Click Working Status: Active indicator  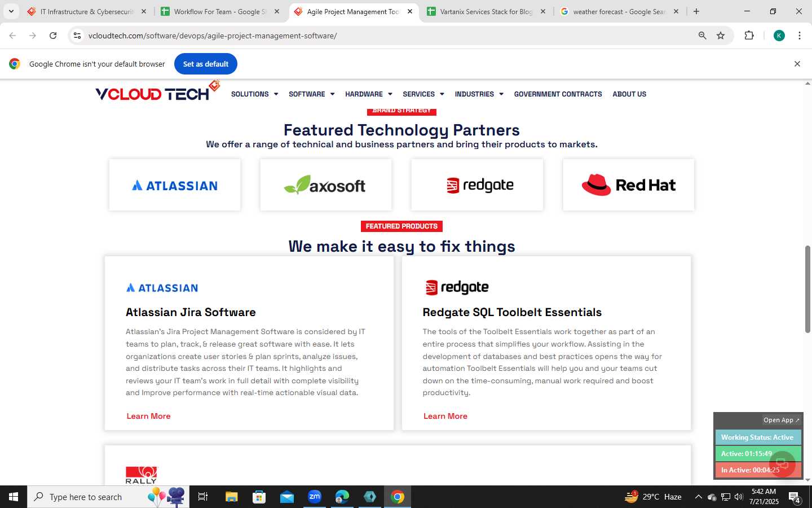tap(757, 437)
